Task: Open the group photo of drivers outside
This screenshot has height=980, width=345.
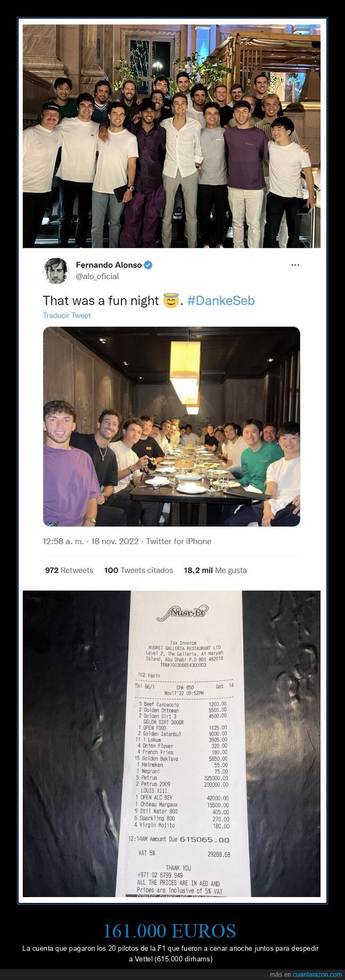Action: pos(171,136)
